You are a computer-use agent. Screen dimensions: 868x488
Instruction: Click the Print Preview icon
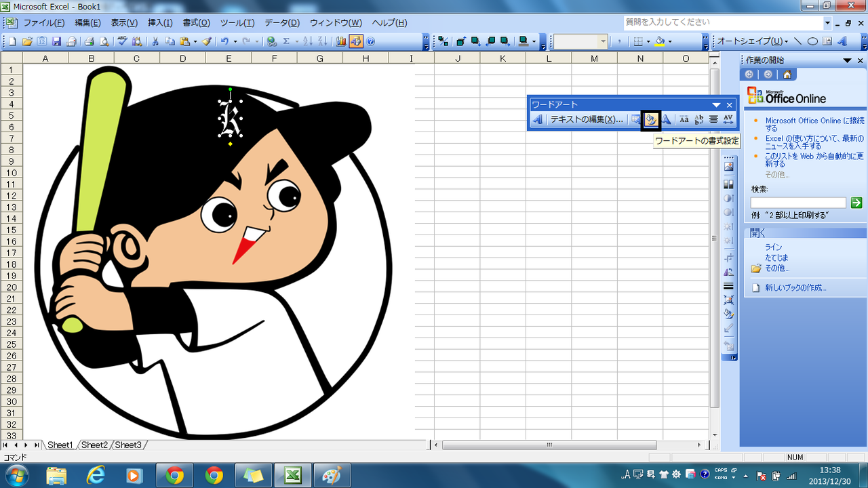click(x=104, y=41)
